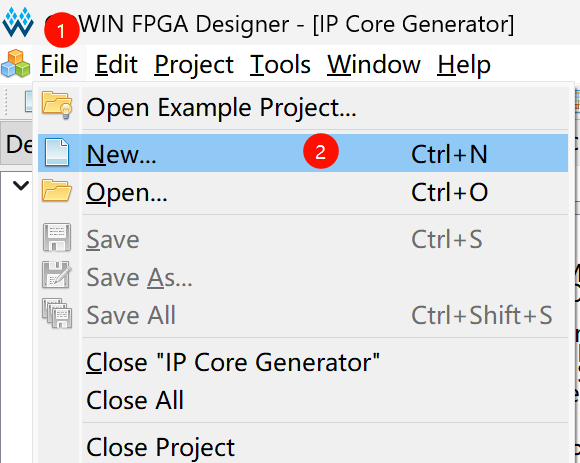The height and width of the screenshot is (463, 580).
Task: Click the Save All stacked disks icon
Action: tap(57, 313)
